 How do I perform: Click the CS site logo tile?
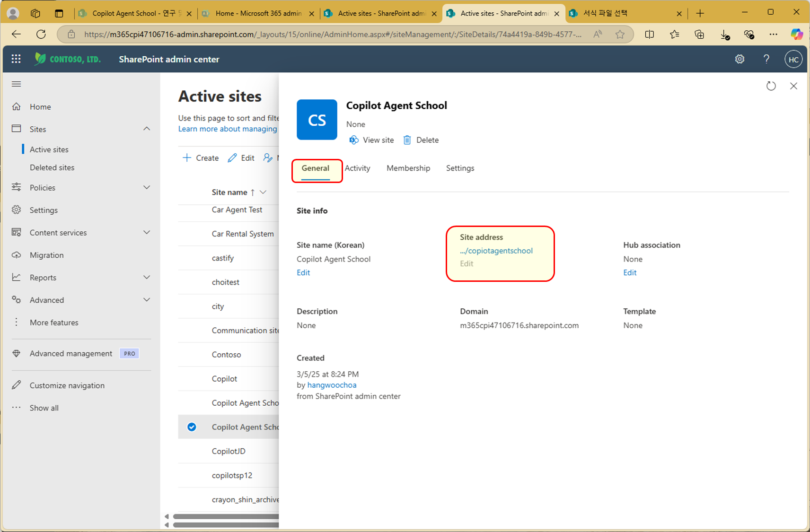point(317,120)
